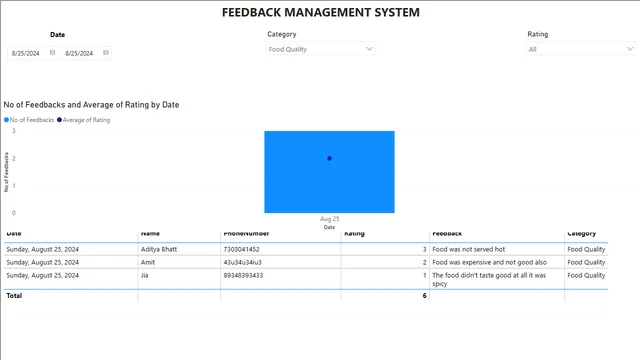
Task: Click the total rating value 6
Action: pos(424,296)
